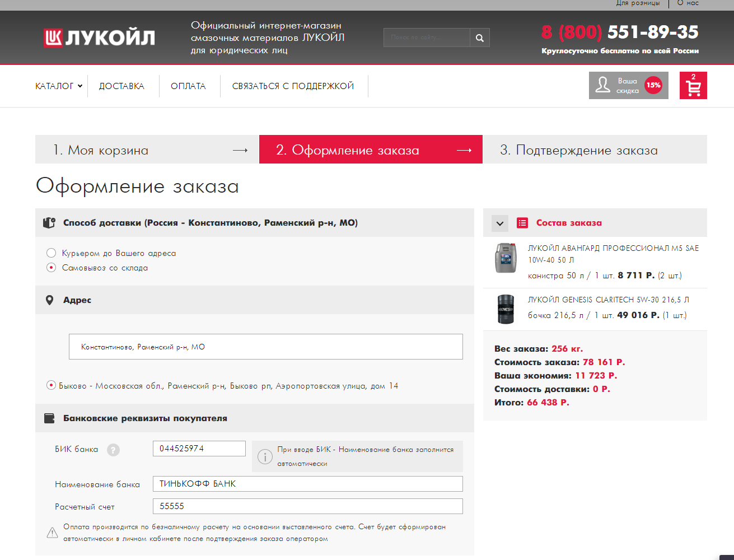The height and width of the screenshot is (560, 734).
Task: Click the Состав заказа heading
Action: (x=569, y=223)
